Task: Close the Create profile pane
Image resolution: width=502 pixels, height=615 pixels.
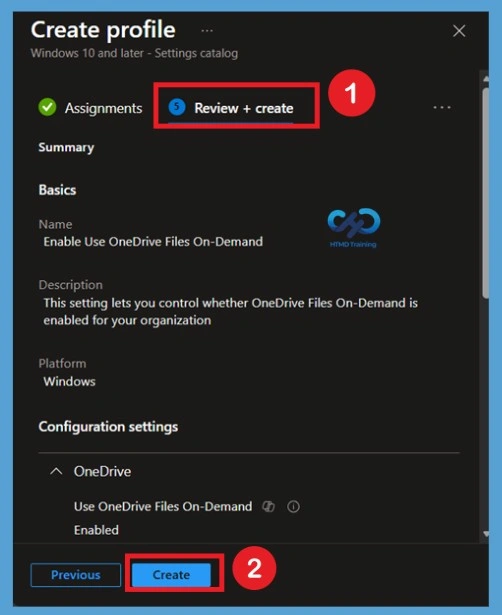Action: pyautogui.click(x=459, y=31)
